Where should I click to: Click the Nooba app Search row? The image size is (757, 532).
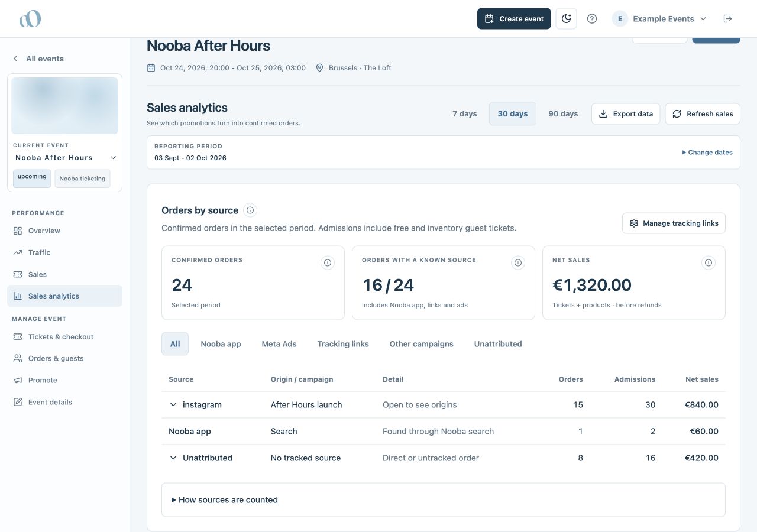[x=444, y=432]
